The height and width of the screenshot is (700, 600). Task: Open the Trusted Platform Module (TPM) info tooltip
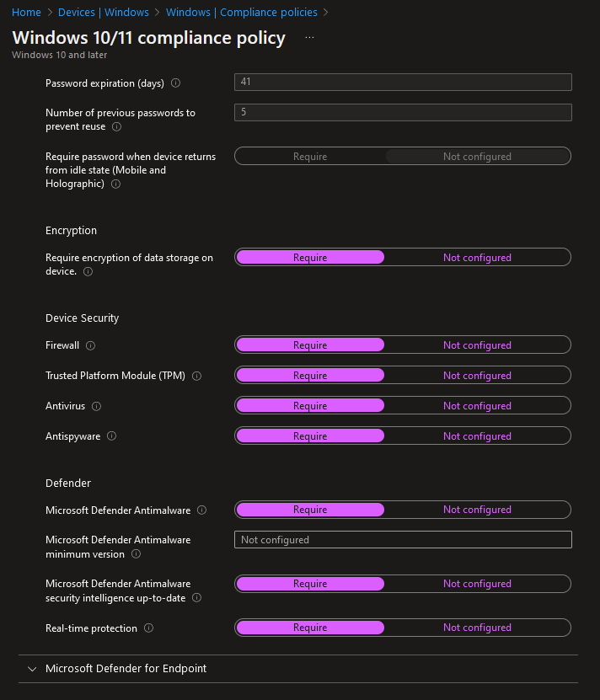196,376
